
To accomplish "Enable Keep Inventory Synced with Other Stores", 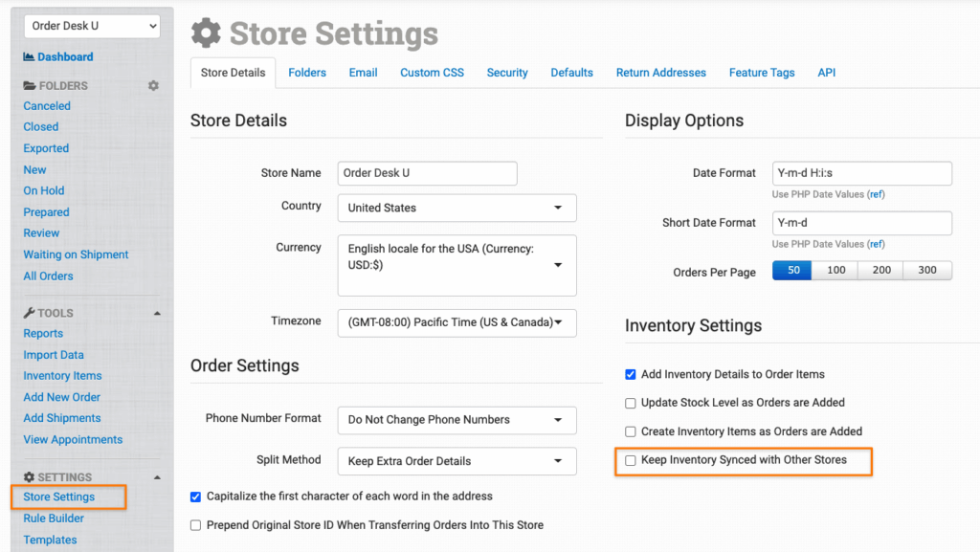I will point(631,460).
